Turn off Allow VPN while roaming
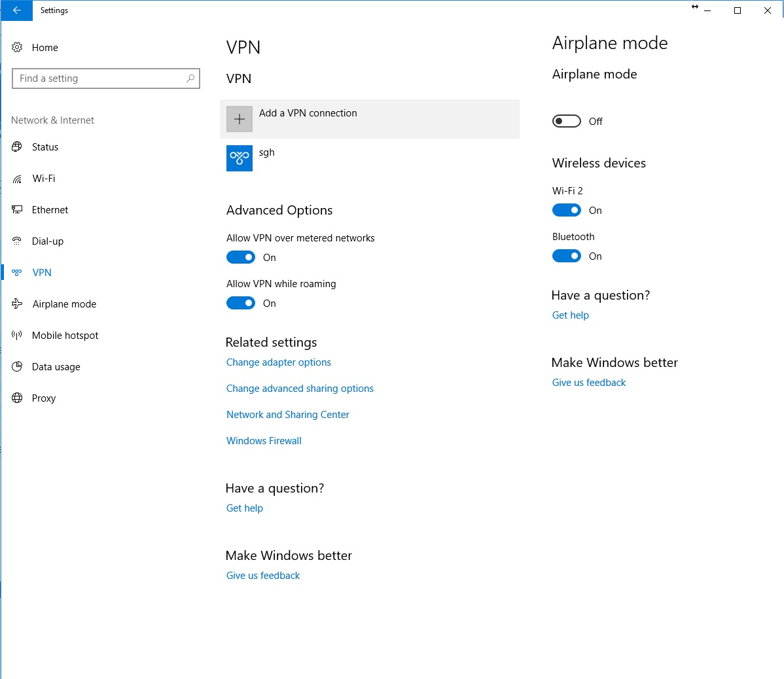Screen dimensions: 784x679 240,304
